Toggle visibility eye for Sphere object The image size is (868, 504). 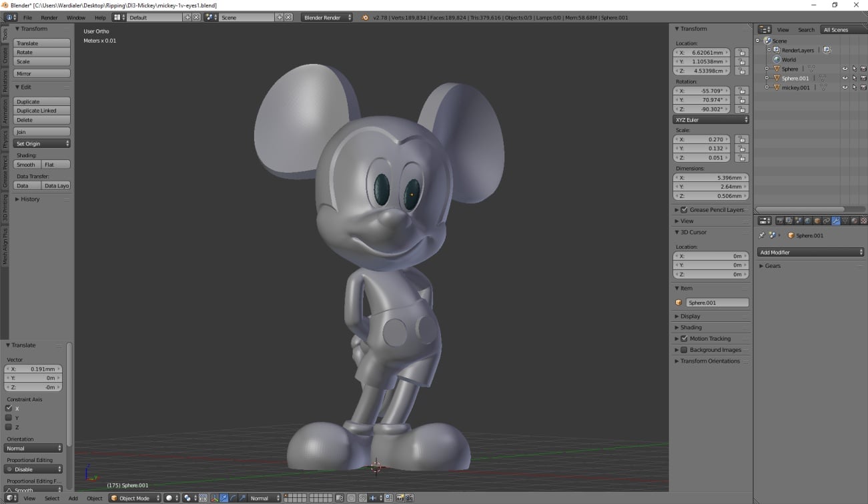(x=845, y=69)
